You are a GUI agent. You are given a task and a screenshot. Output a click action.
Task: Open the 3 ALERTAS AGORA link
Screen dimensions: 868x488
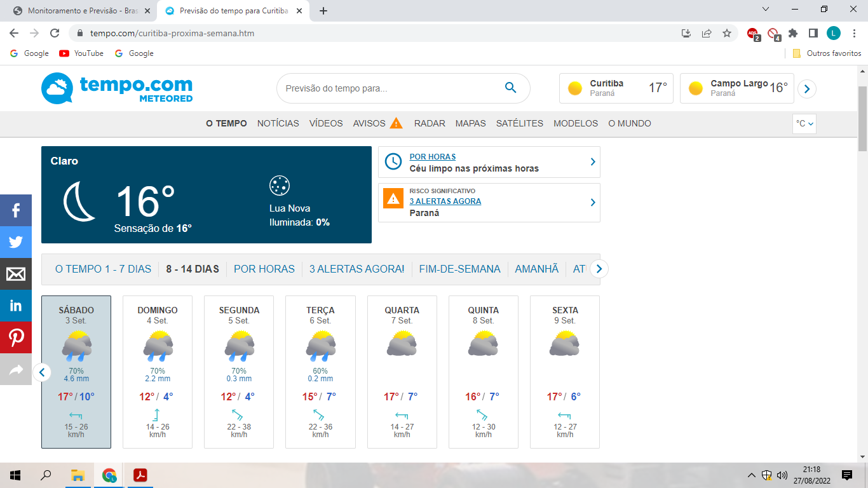tap(445, 201)
